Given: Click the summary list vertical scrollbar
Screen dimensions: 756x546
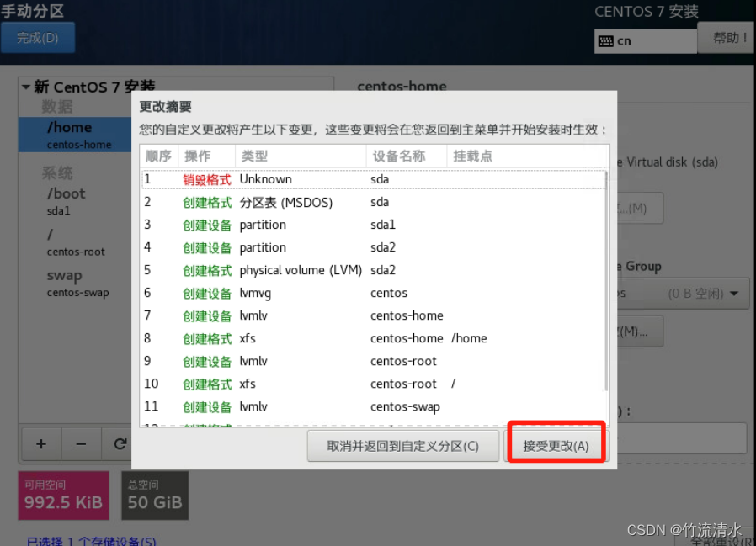Looking at the screenshot, I should tap(606, 280).
